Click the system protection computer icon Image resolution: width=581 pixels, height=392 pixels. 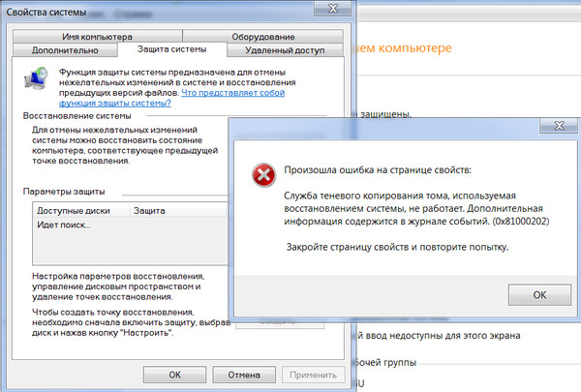pos(37,78)
